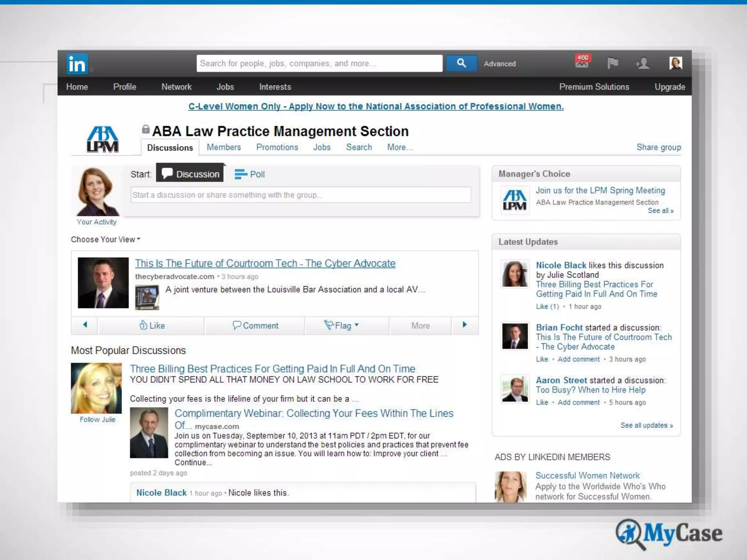747x560 pixels.
Task: Open the Interests menu in navigation bar
Action: pyautogui.click(x=275, y=87)
